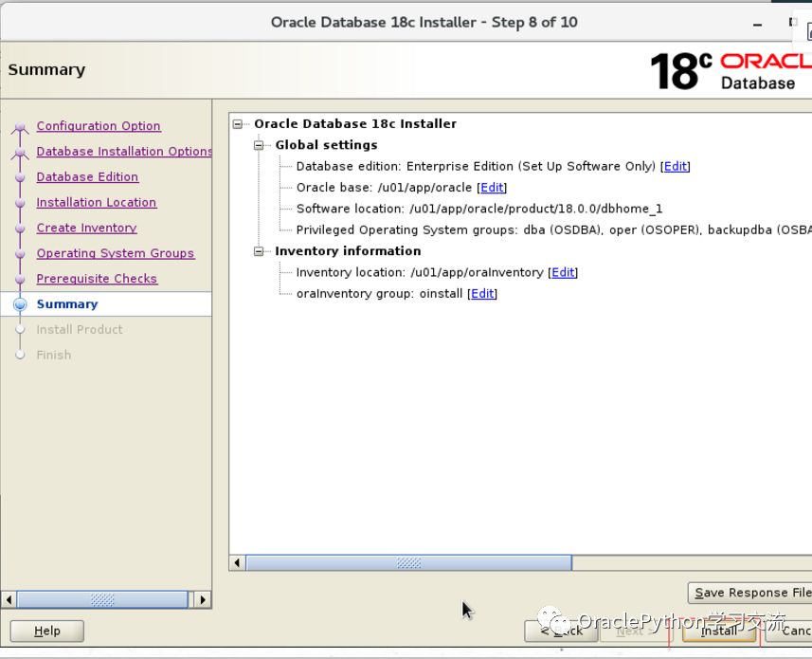The width and height of the screenshot is (812, 659).
Task: Edit the oraInventory group
Action: (482, 294)
